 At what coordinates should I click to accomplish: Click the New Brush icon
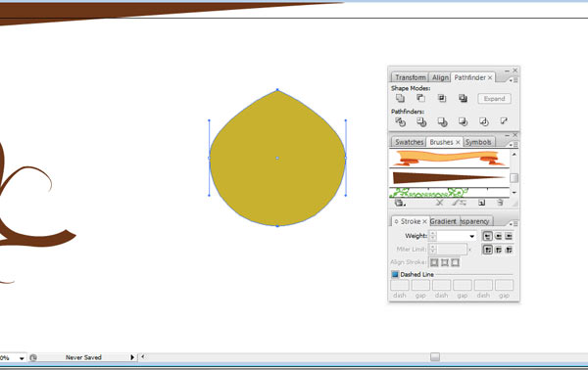click(x=481, y=203)
